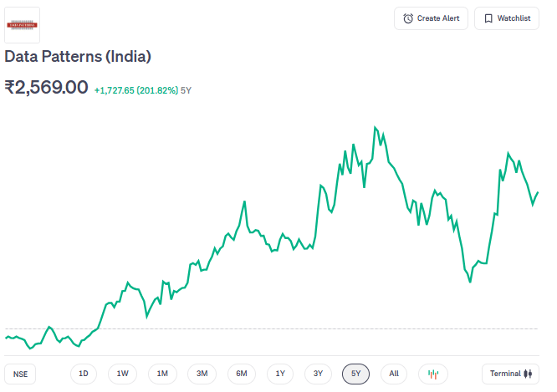Viewport: 557px width, 392px height.
Task: Click the Create Alert button
Action: pyautogui.click(x=431, y=18)
